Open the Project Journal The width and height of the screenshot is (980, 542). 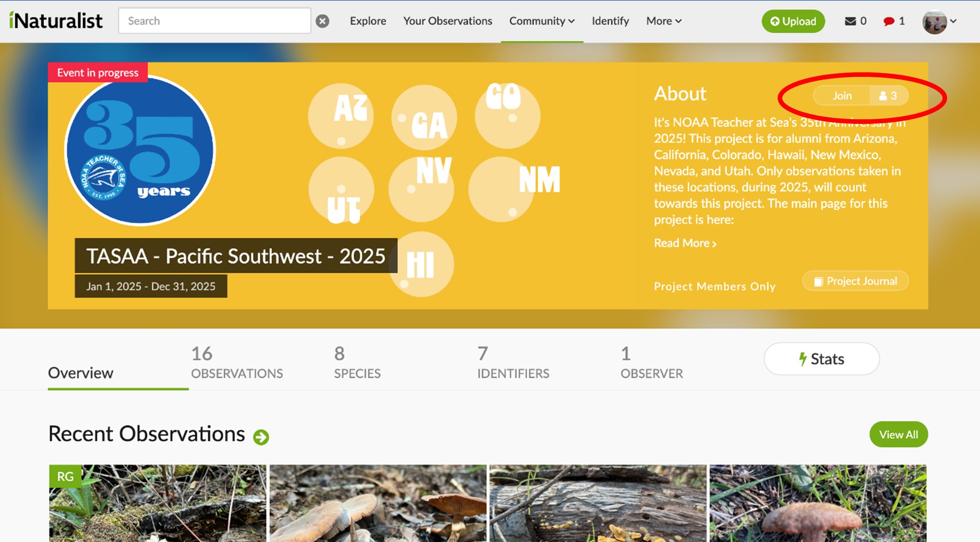click(x=855, y=281)
